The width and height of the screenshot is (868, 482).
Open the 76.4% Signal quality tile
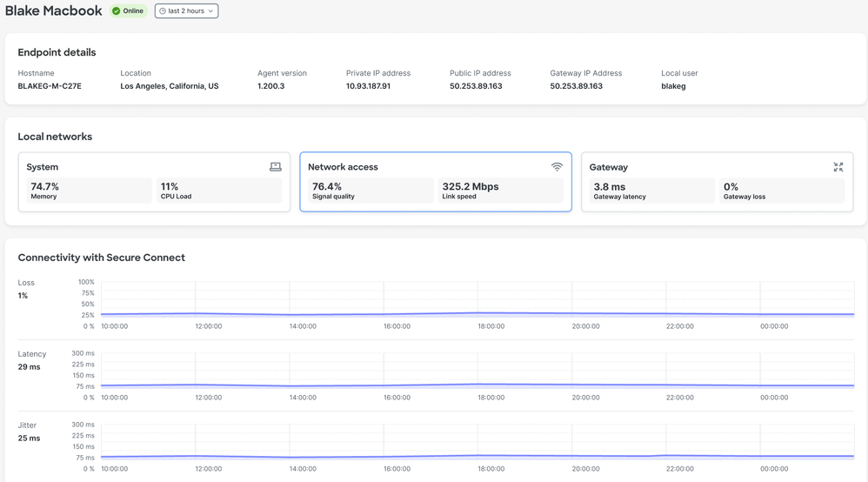pyautogui.click(x=370, y=191)
